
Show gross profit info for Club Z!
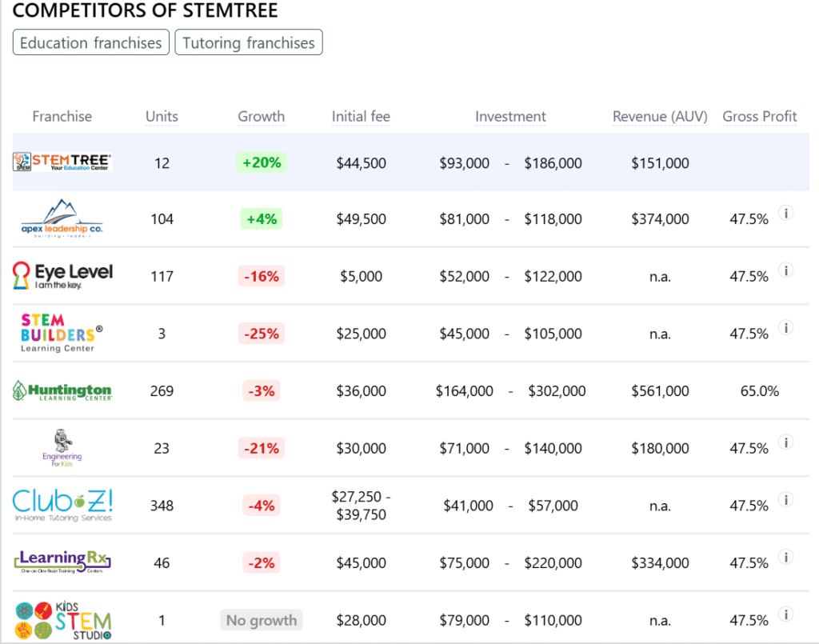(x=786, y=500)
